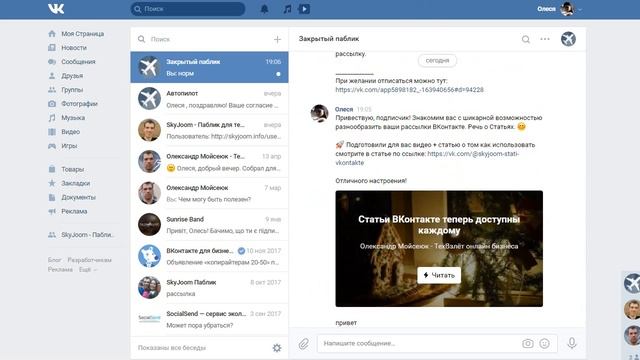Image resolution: width=640 pixels, height=360 pixels.
Task: Click the Закладки star icon
Action: 52,183
